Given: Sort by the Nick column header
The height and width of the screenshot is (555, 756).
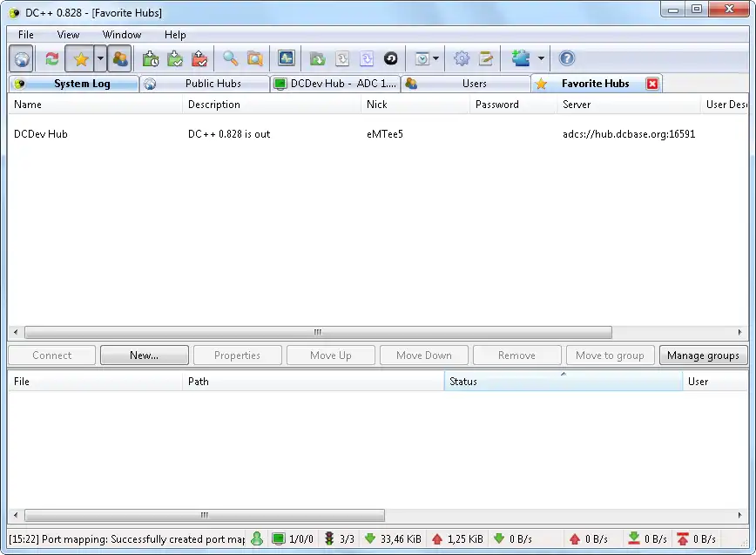Looking at the screenshot, I should click(x=415, y=105).
